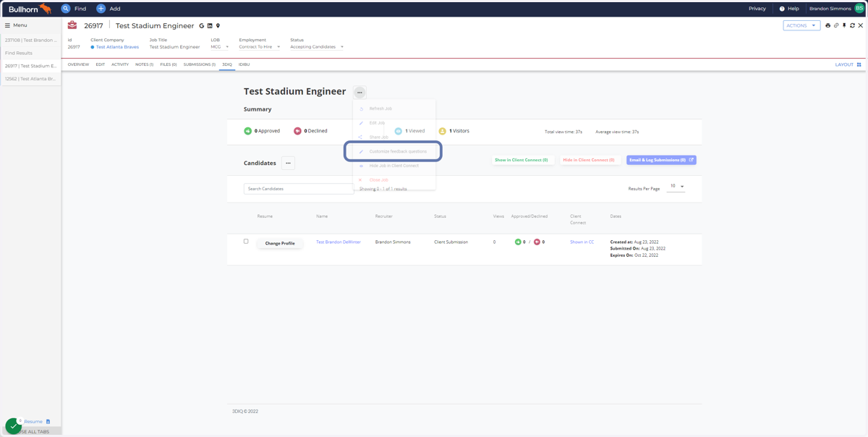The width and height of the screenshot is (868, 437).
Task: Select Close Job from the menu
Action: (394, 180)
